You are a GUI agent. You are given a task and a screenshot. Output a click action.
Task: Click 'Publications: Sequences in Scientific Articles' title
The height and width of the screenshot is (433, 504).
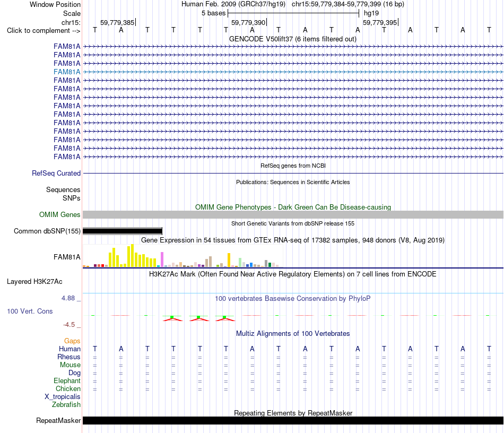[293, 182]
